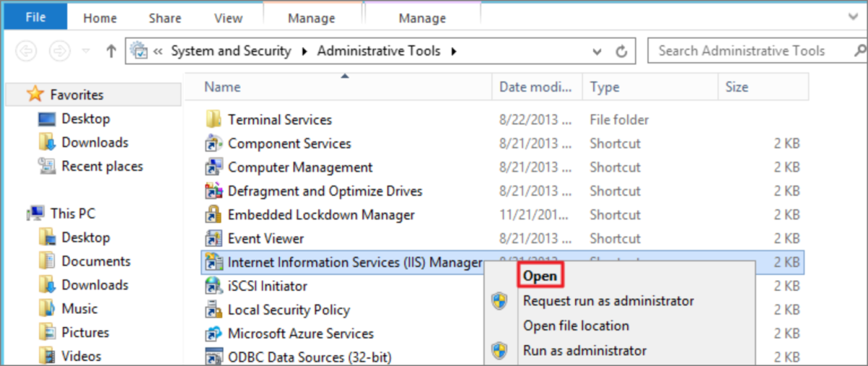The width and height of the screenshot is (868, 366).
Task: Select Run as administrator from context menu
Action: tap(584, 351)
